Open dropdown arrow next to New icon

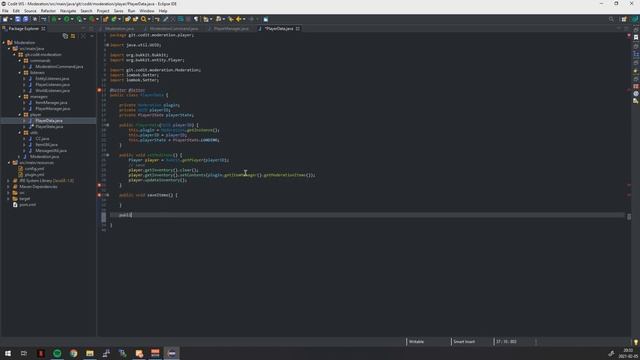tap(11, 19)
